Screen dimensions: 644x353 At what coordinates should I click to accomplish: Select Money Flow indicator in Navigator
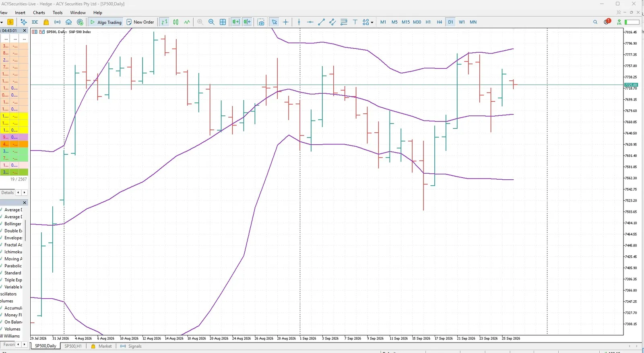(13, 315)
